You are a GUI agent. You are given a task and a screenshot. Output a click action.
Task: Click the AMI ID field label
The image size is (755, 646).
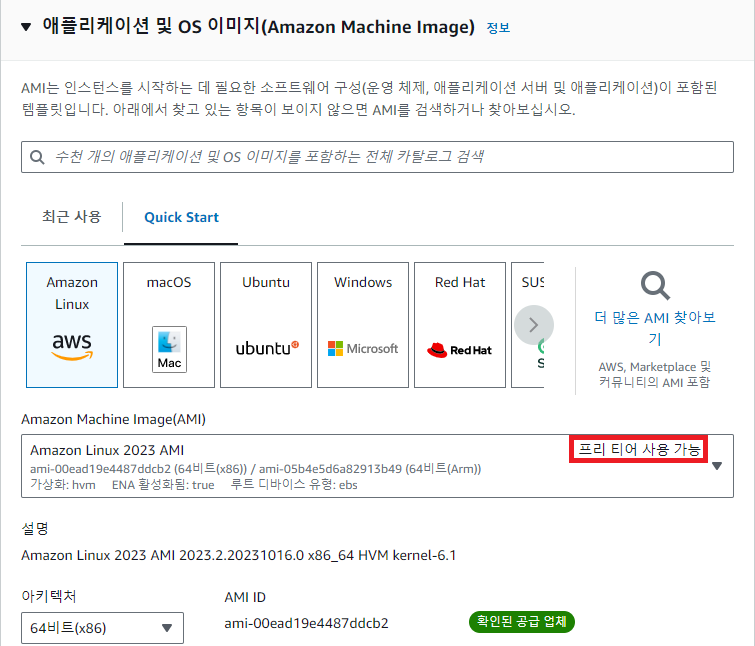(x=245, y=597)
